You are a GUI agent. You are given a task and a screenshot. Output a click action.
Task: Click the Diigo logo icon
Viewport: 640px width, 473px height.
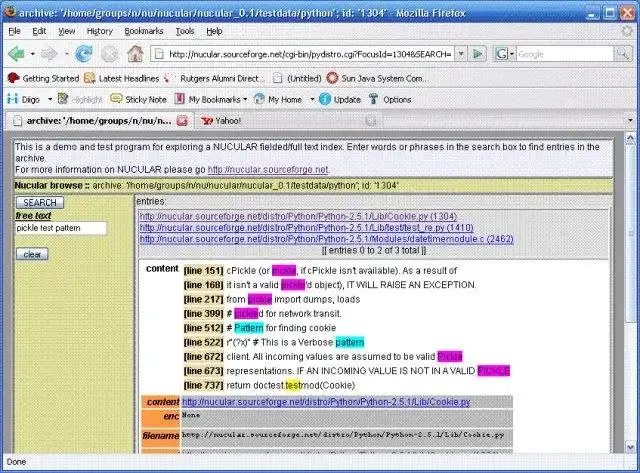13,99
